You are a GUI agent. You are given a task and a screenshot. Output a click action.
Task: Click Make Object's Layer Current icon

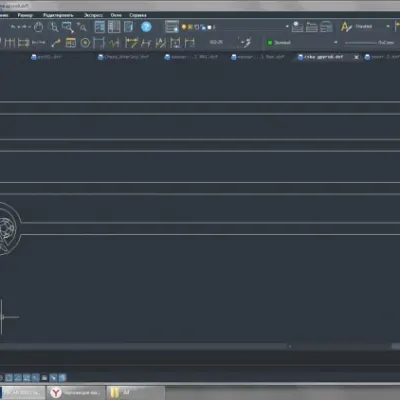tap(297, 27)
